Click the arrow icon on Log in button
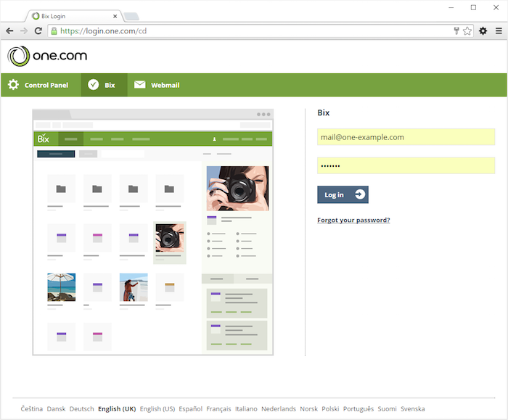The width and height of the screenshot is (508, 420). tap(360, 194)
